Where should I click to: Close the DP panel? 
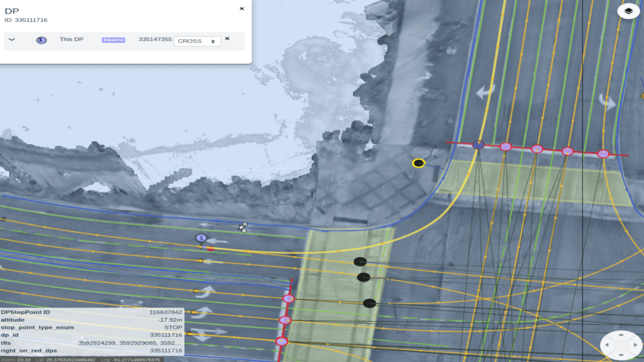[x=241, y=9]
